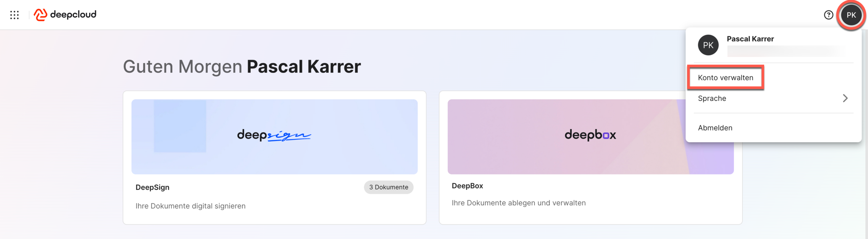Click the deepbox logo in the banner

click(x=590, y=135)
